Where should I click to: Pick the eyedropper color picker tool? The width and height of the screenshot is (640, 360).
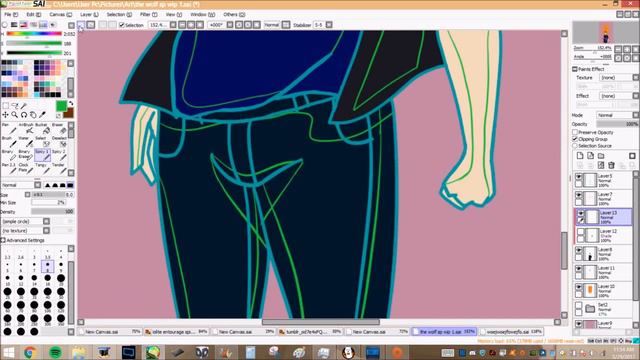pyautogui.click(x=42, y=115)
